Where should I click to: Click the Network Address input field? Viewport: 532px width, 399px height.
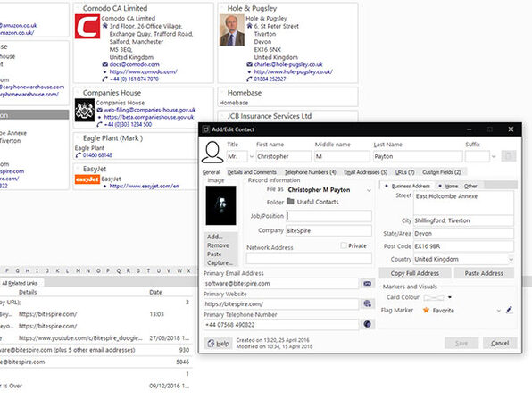pos(309,258)
